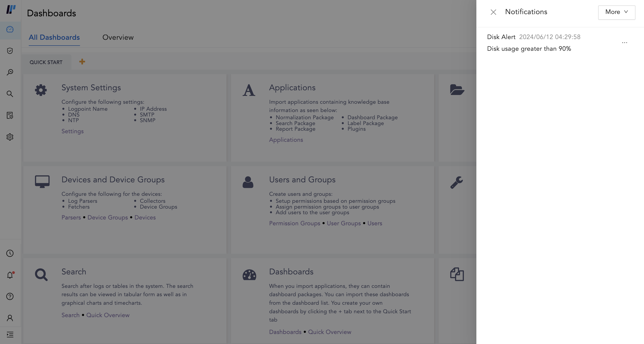Add a new dashboard tab with plus
Viewport: 644px width, 344px height.
[82, 62]
